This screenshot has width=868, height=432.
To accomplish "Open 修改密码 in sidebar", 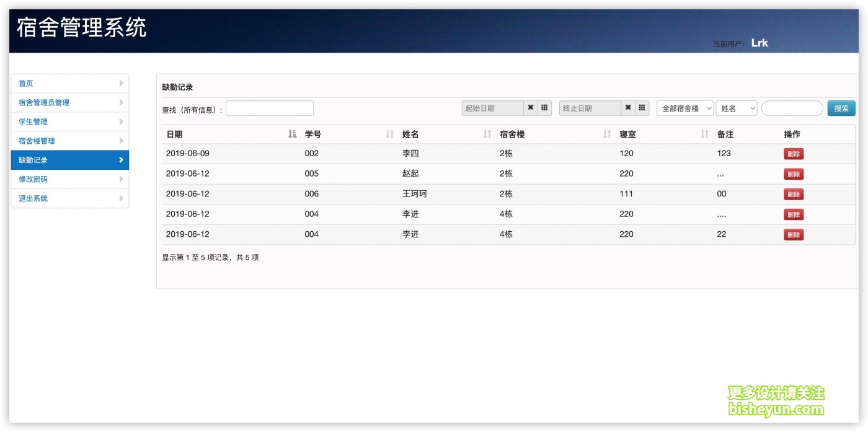I will 70,179.
